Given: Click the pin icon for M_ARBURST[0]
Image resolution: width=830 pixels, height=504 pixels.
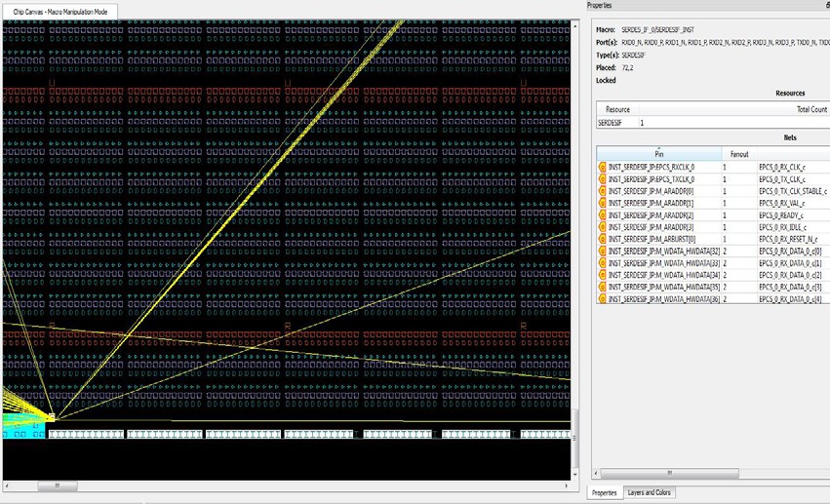Looking at the screenshot, I should tap(602, 239).
